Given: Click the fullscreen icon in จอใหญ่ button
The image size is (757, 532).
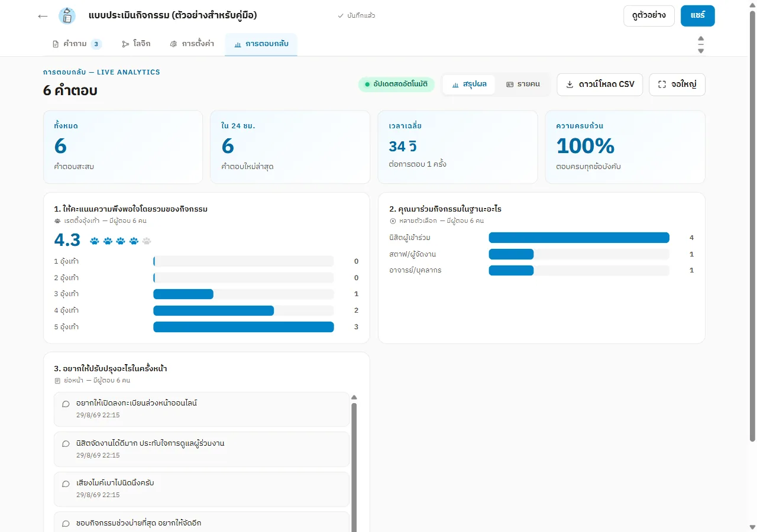Looking at the screenshot, I should tap(662, 85).
